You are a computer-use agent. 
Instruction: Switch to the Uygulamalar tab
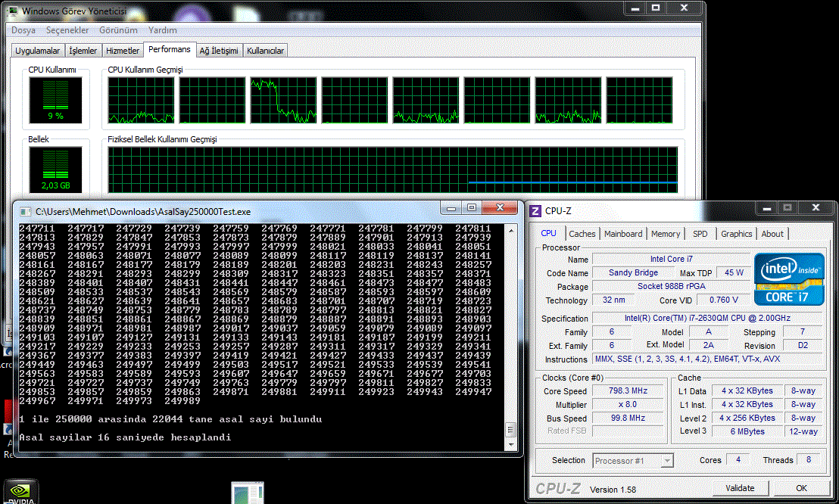click(37, 50)
